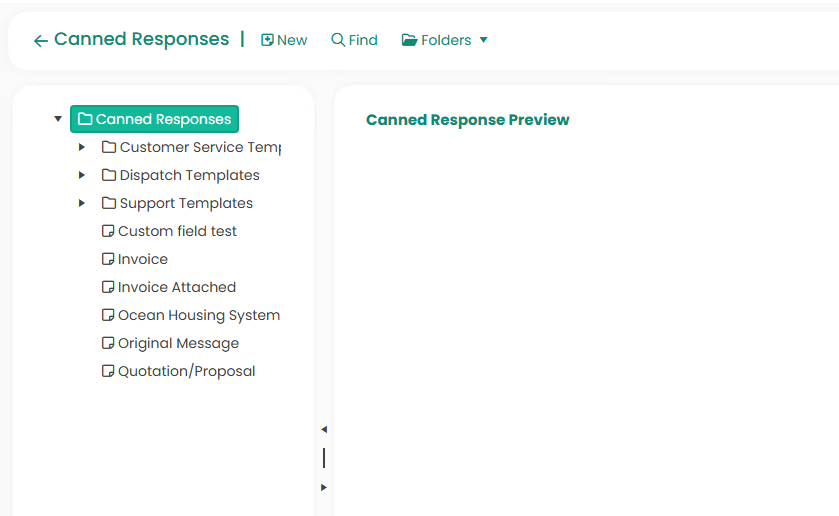The height and width of the screenshot is (516, 839).
Task: Click the New canned response button
Action: coord(284,40)
